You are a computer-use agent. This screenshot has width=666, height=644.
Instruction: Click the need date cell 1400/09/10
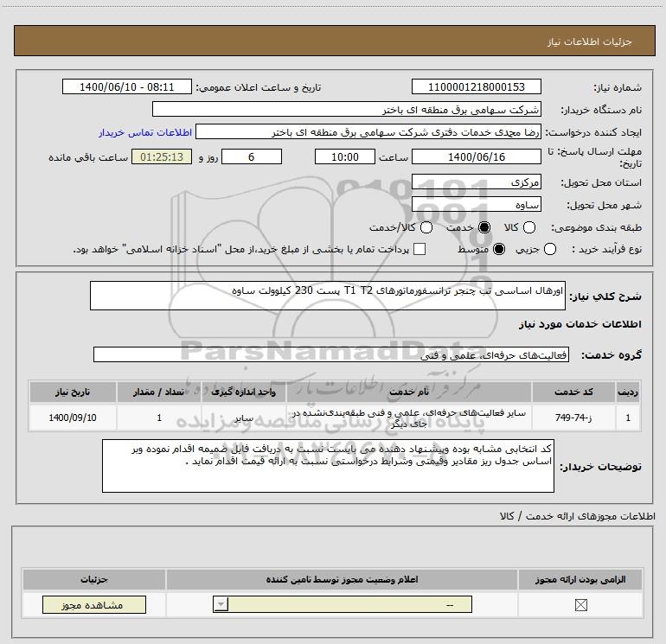(73, 418)
